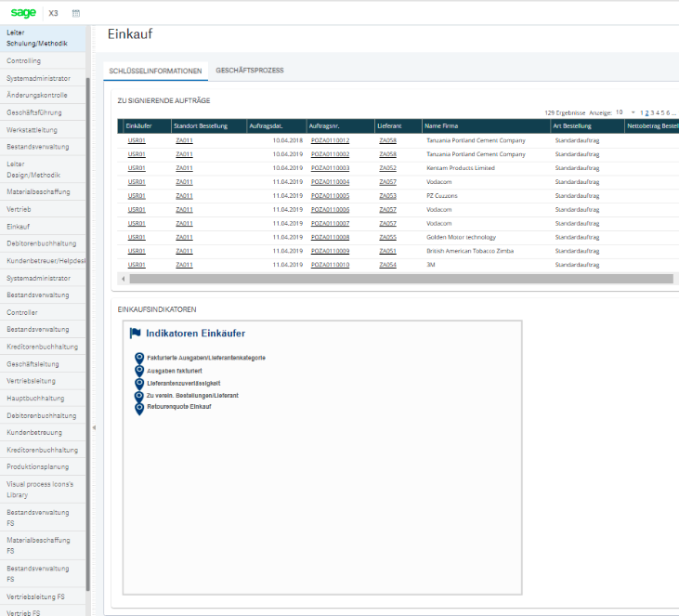Open order POZA0110003
Screen dimensions: 679x616
330,168
